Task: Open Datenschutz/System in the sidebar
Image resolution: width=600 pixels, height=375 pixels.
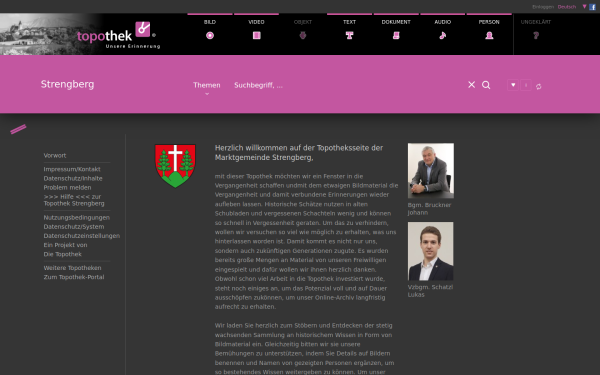Action: [x=74, y=227]
